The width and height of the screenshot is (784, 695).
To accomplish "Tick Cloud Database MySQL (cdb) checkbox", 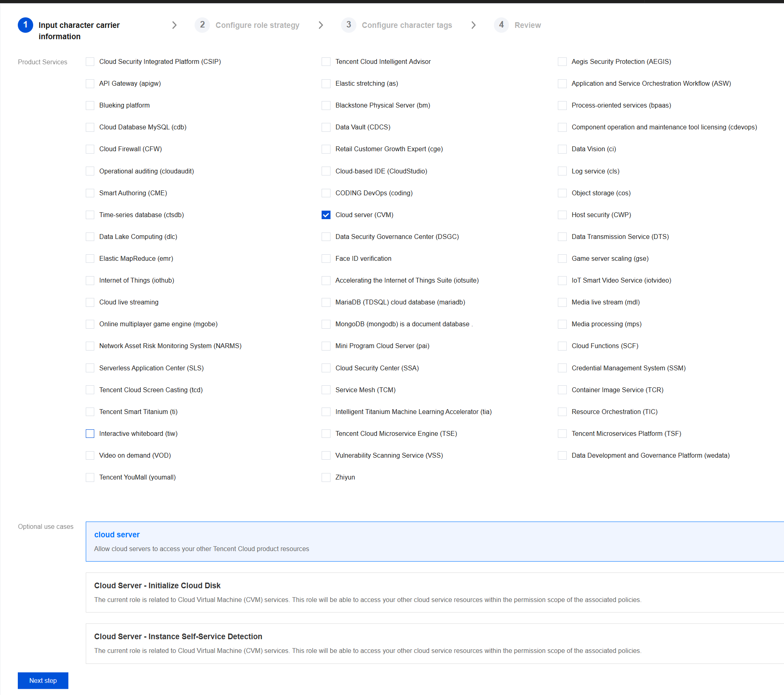I will tap(90, 127).
